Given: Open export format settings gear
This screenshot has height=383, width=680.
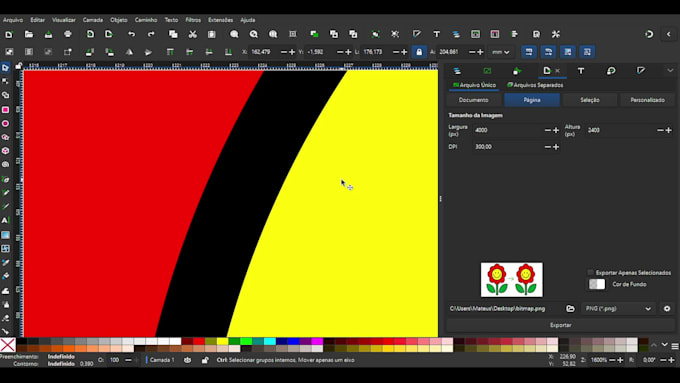Looking at the screenshot, I should pos(667,309).
